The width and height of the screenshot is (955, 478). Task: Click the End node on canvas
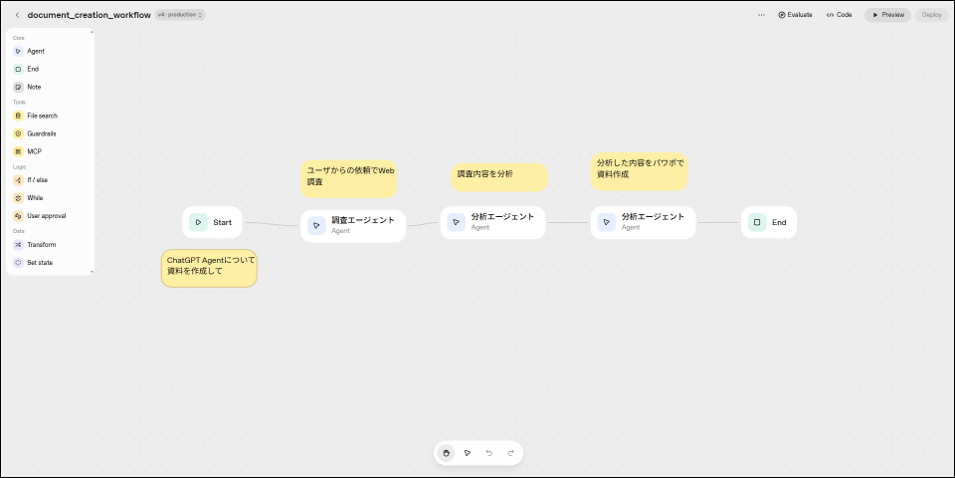768,222
